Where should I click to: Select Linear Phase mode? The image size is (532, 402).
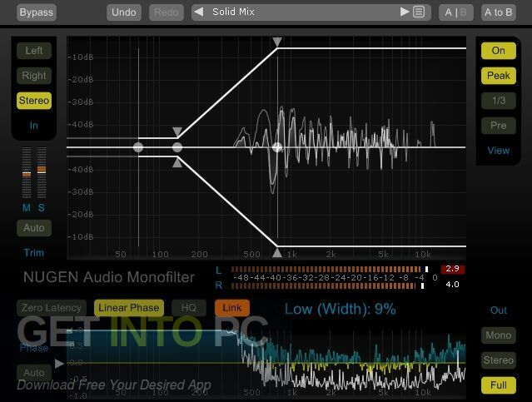click(129, 308)
